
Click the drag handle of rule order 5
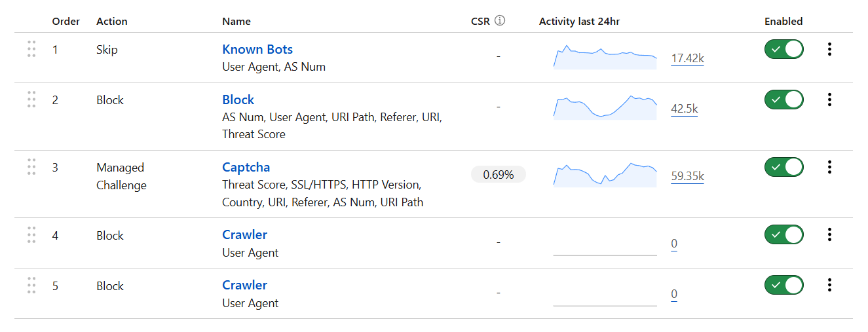[31, 286]
